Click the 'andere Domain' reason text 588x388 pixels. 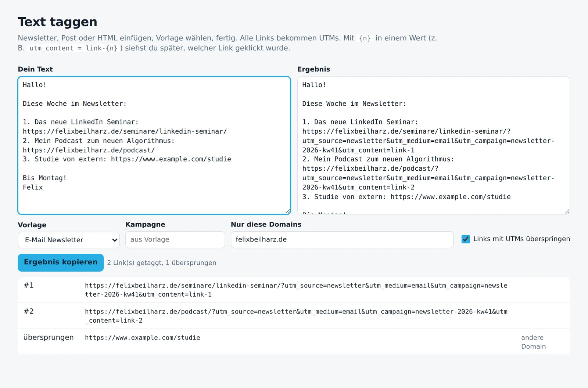[534, 342]
